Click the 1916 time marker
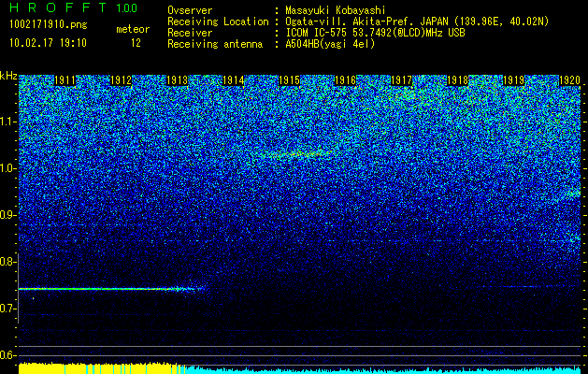The width and height of the screenshot is (588, 374). [x=345, y=80]
